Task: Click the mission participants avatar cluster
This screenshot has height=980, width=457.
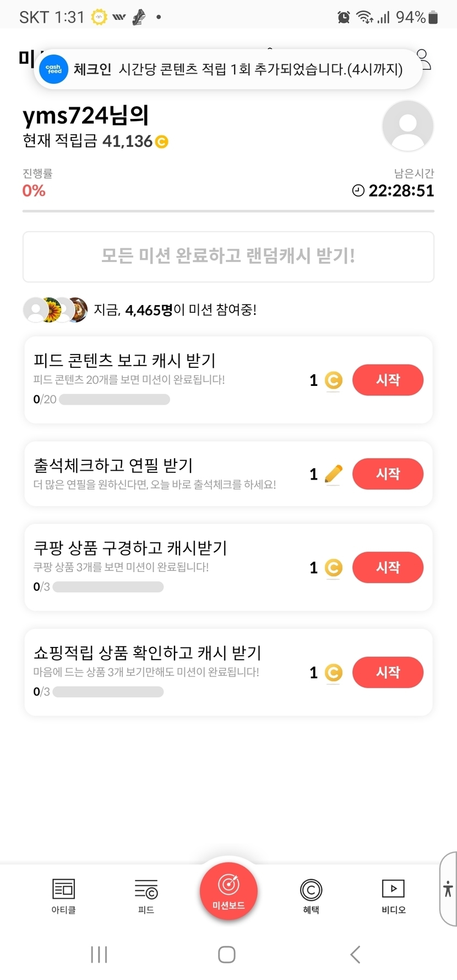Action: pyautogui.click(x=55, y=310)
